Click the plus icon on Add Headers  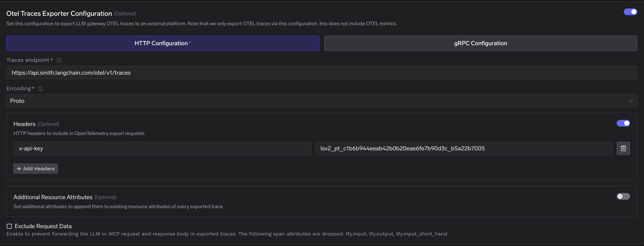(19, 168)
